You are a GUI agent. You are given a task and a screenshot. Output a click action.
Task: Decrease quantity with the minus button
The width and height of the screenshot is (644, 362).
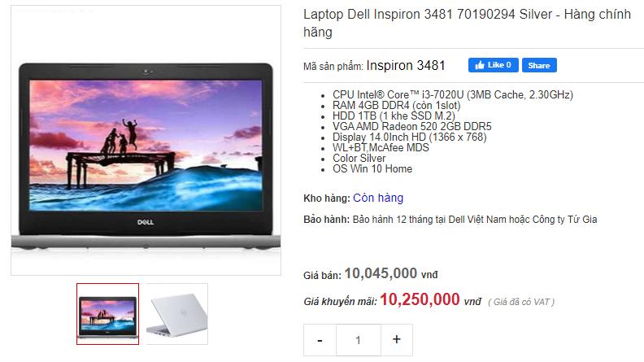coord(320,340)
